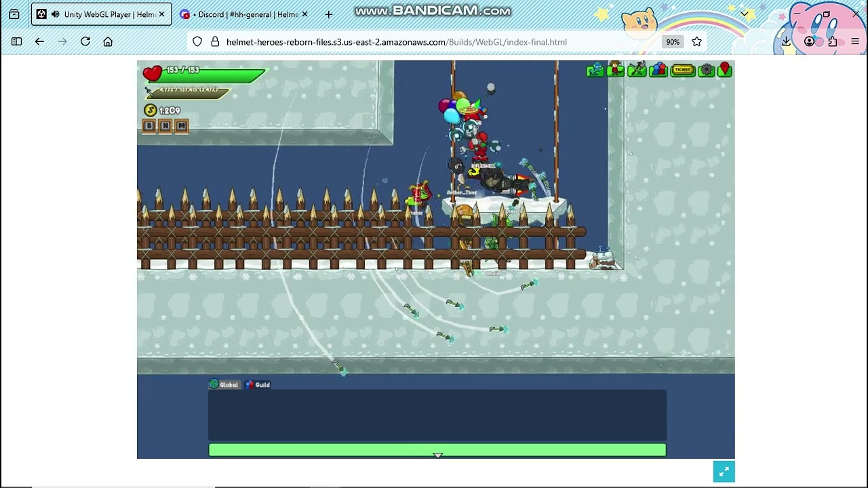Open the friends and guild people icon
Viewport: 868px width, 488px height.
coord(658,69)
